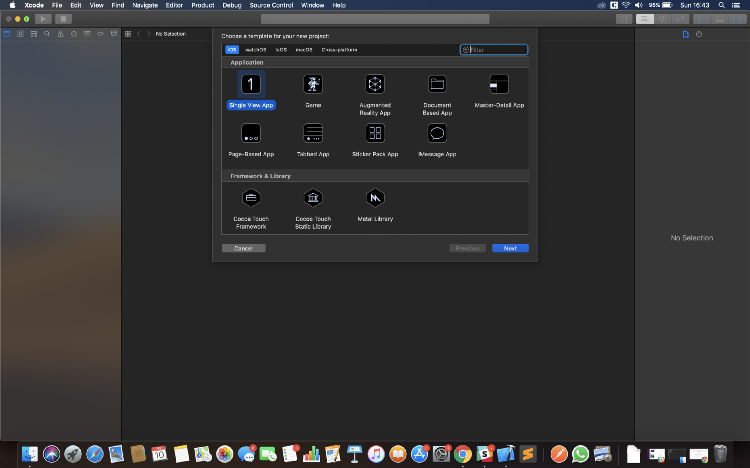Open the Source Control menu
Image resolution: width=750 pixels, height=468 pixels.
(271, 5)
